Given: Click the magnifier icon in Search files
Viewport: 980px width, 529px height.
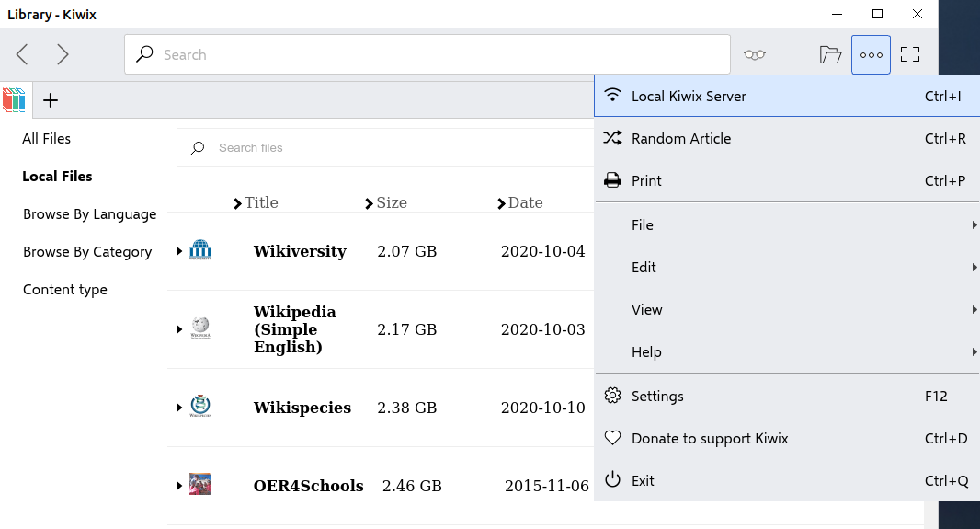Looking at the screenshot, I should tap(198, 148).
